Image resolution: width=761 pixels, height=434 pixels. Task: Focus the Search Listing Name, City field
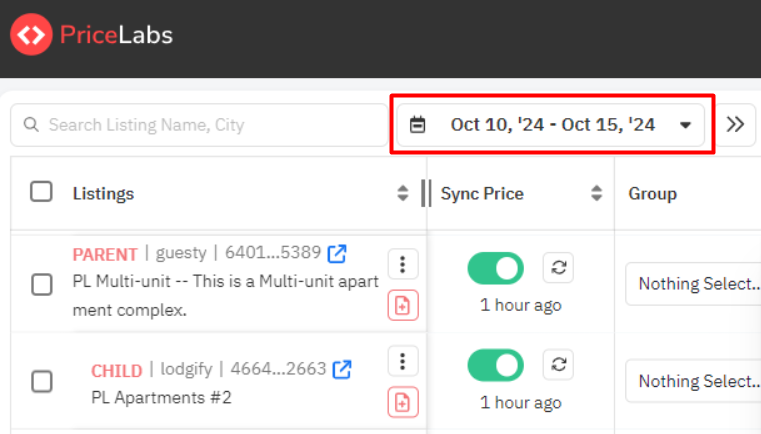(199, 125)
